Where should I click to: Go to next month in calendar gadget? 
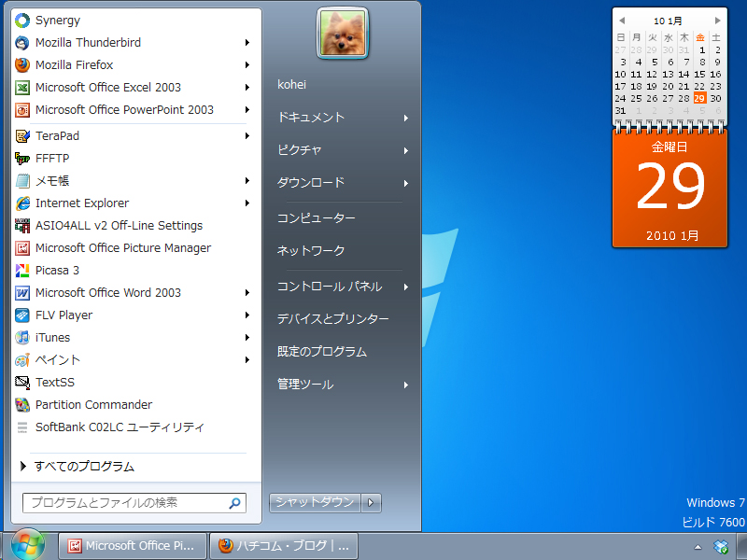pyautogui.click(x=717, y=21)
